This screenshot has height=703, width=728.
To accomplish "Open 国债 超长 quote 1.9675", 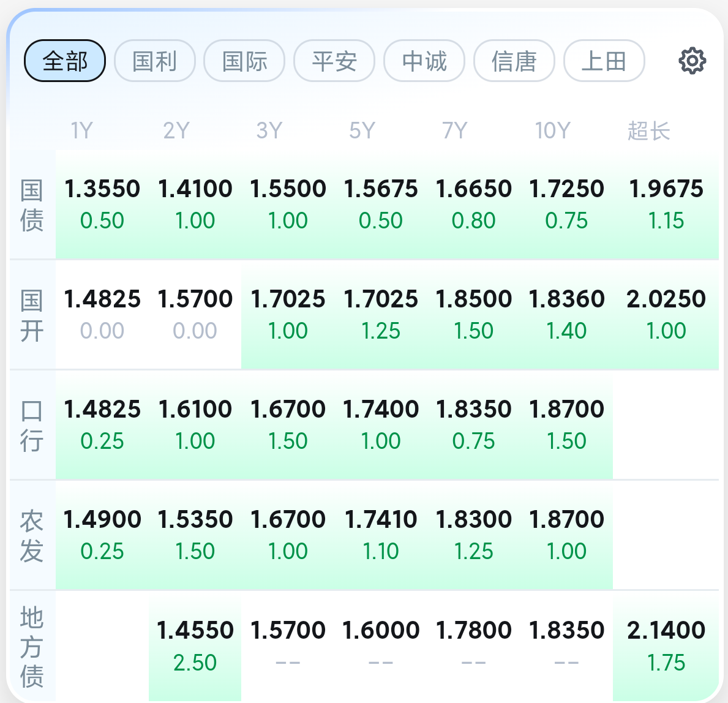I will click(666, 205).
